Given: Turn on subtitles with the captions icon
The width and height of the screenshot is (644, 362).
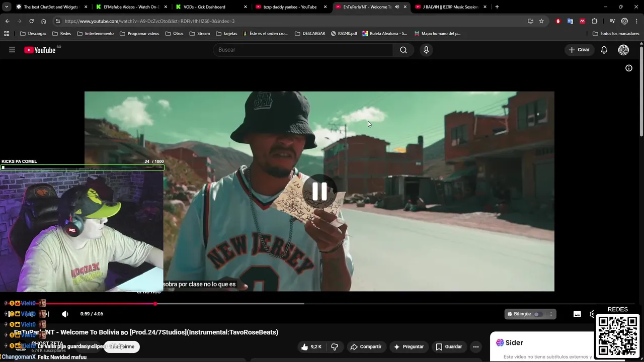Looking at the screenshot, I should pos(577,314).
